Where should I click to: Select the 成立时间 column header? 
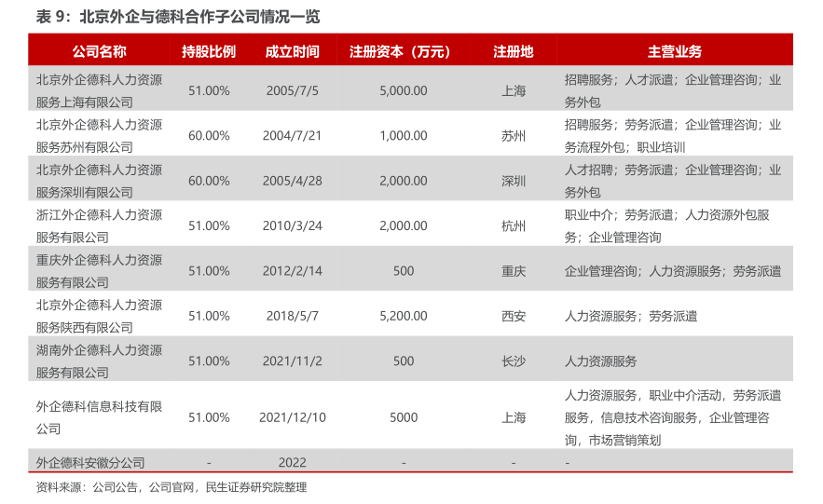tap(292, 51)
